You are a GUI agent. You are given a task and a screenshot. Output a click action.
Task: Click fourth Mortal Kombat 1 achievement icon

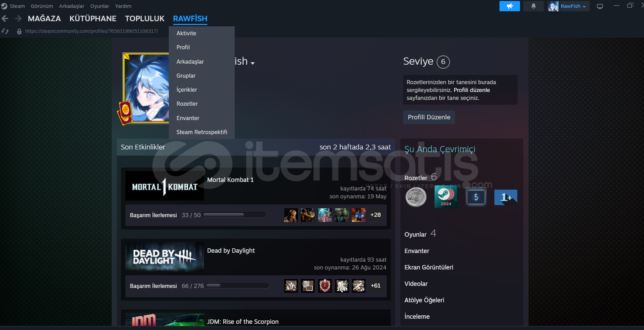[342, 215]
